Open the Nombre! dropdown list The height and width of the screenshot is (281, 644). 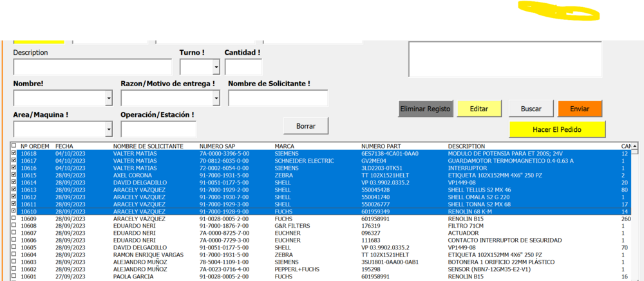[108, 98]
